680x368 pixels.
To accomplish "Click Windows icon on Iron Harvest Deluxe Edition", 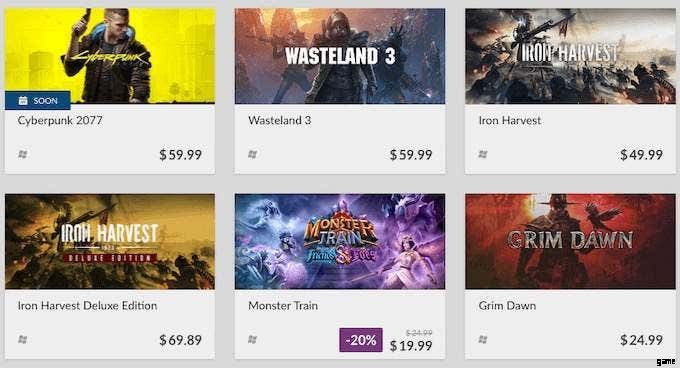I will (x=23, y=339).
